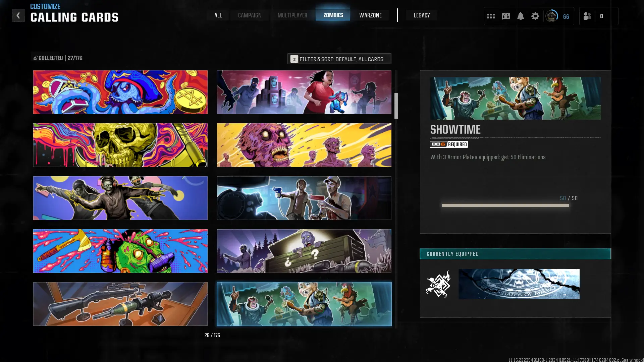Open the headset comms icon
Viewport: 644px width, 362px height.
tap(505, 16)
